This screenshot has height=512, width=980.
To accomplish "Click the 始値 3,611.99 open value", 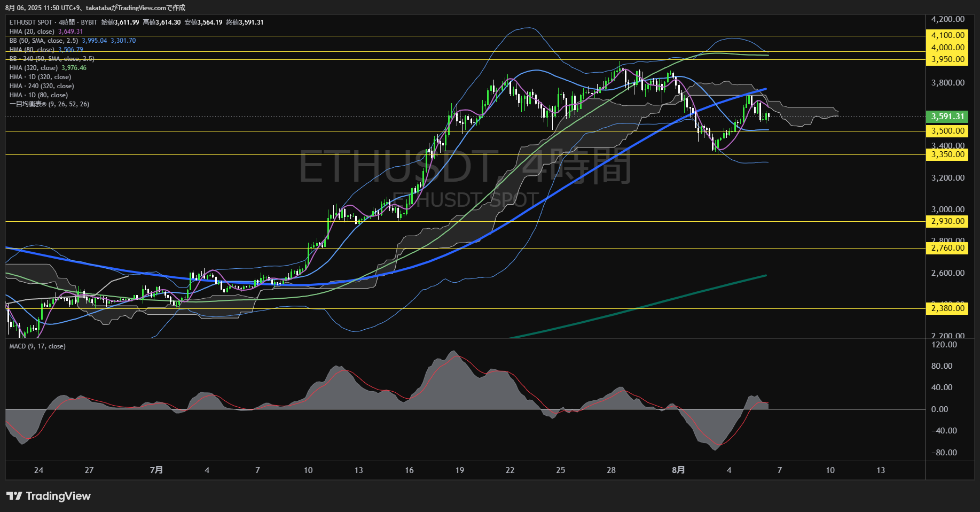I will point(120,22).
